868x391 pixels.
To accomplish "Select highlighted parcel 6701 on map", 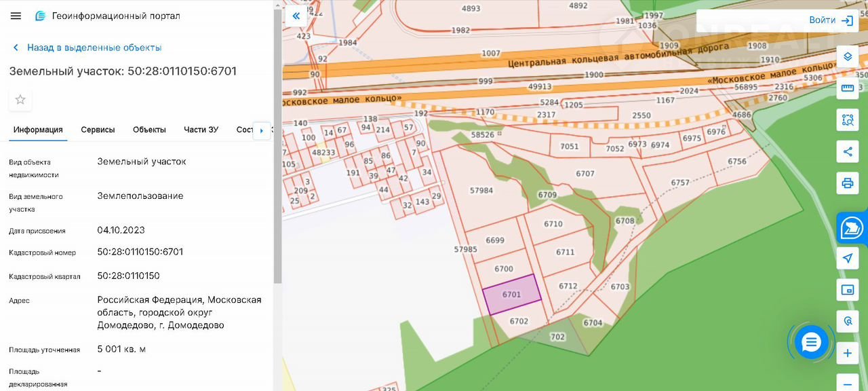I will coord(511,295).
